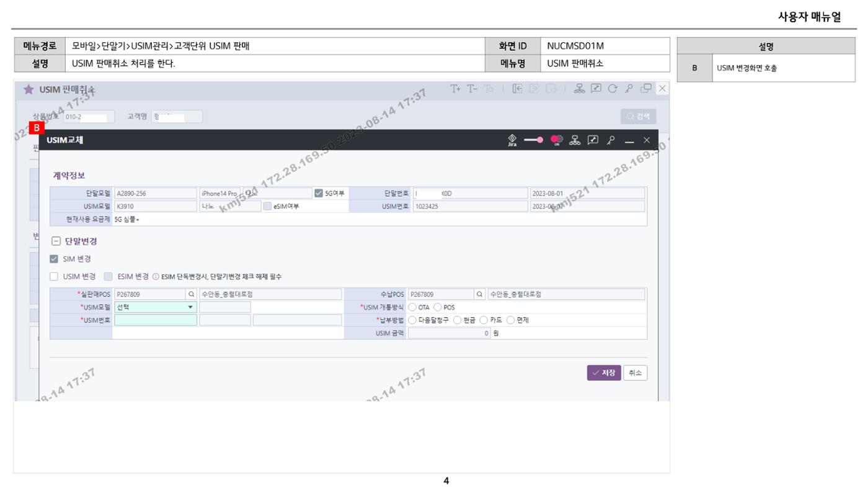Viewport: 868px width, 489px height.
Task: Decrease font size with T- icon
Action: pos(472,89)
